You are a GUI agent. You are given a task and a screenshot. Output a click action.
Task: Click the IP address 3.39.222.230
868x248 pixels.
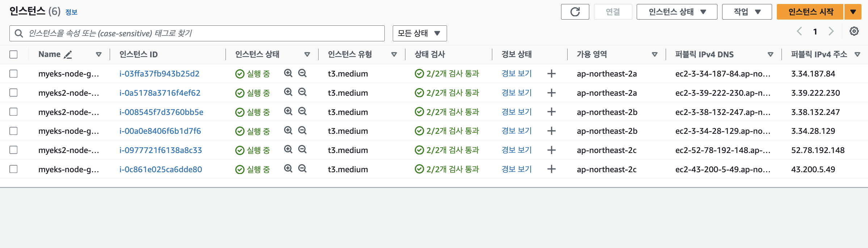point(816,93)
